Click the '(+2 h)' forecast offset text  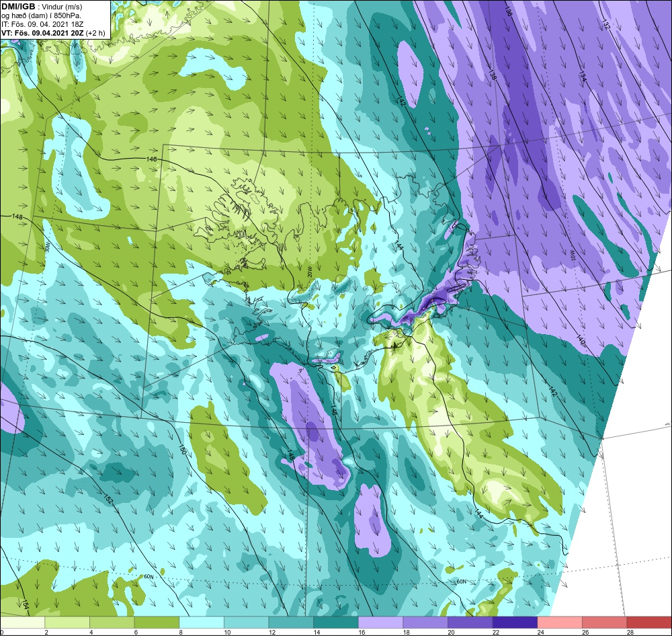[95, 33]
